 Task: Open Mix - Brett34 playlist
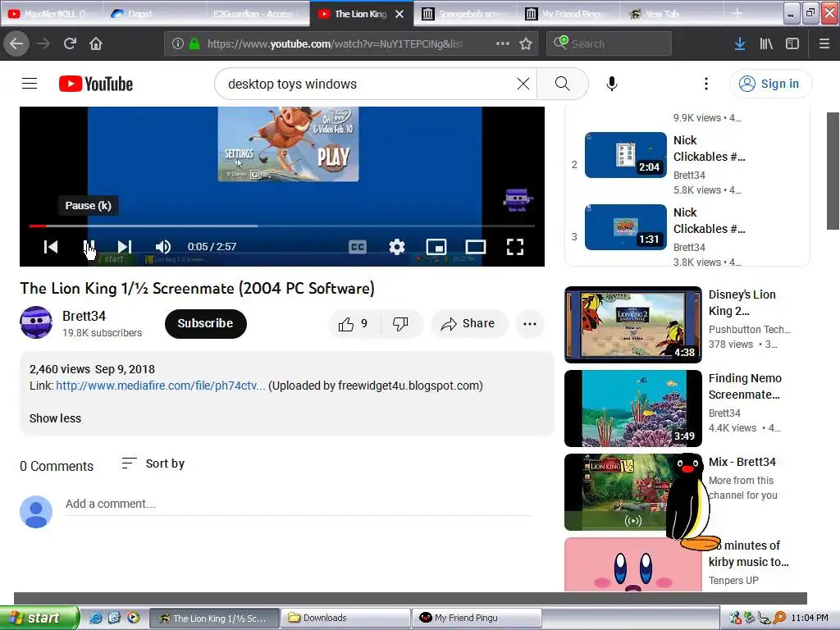click(x=742, y=462)
